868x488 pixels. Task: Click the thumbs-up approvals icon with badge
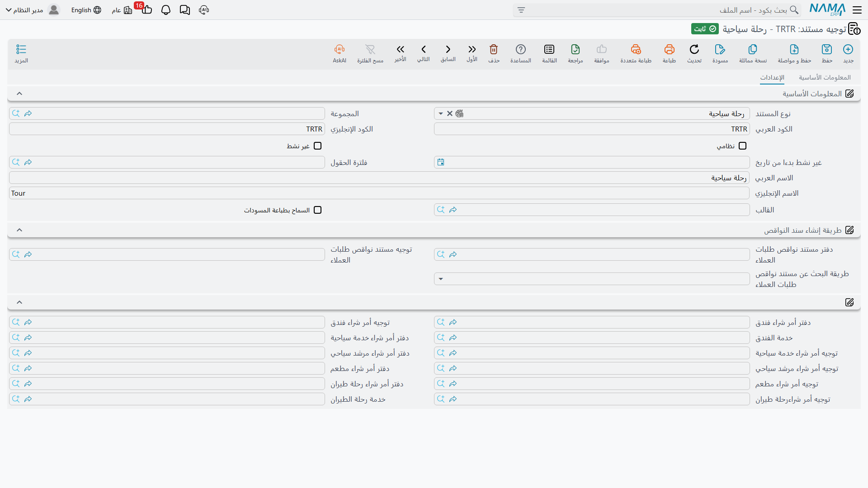tap(146, 9)
